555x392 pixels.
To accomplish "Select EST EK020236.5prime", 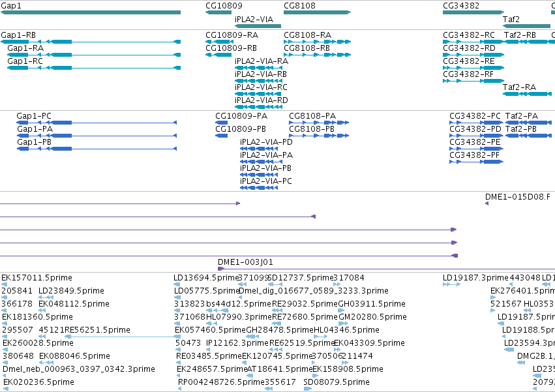I will (x=6, y=389).
